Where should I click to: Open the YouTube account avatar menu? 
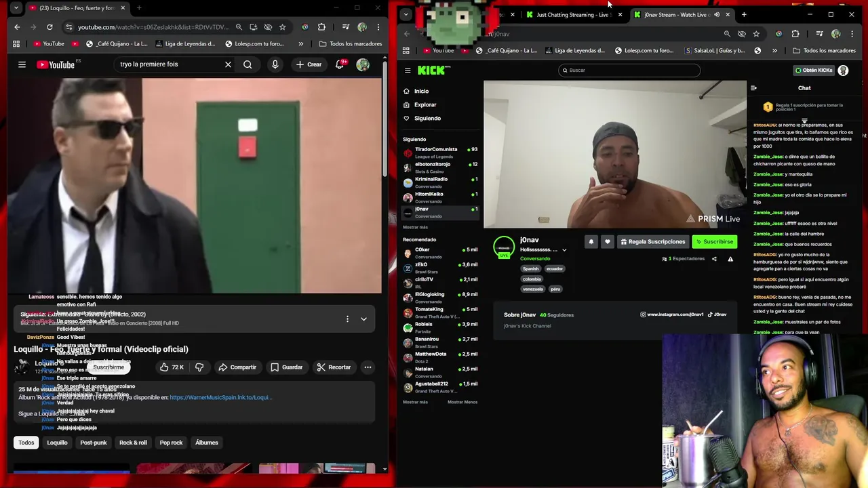point(363,64)
